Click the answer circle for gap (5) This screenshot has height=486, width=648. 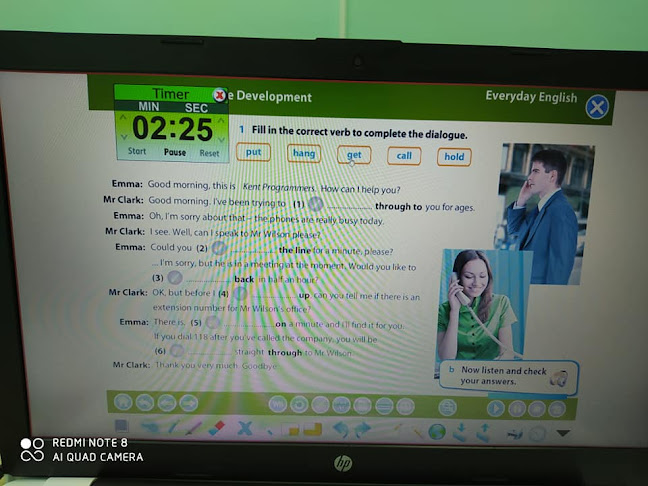point(213,322)
